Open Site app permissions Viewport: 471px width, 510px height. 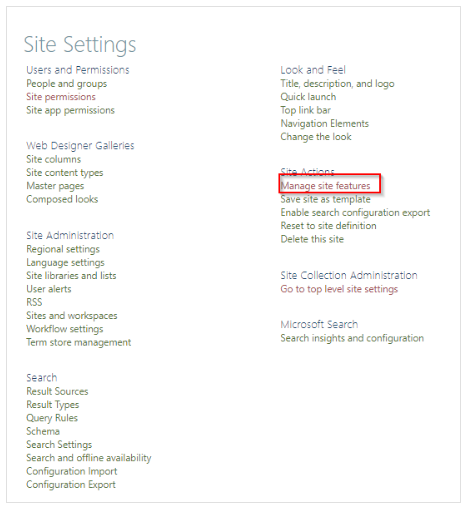pos(70,110)
